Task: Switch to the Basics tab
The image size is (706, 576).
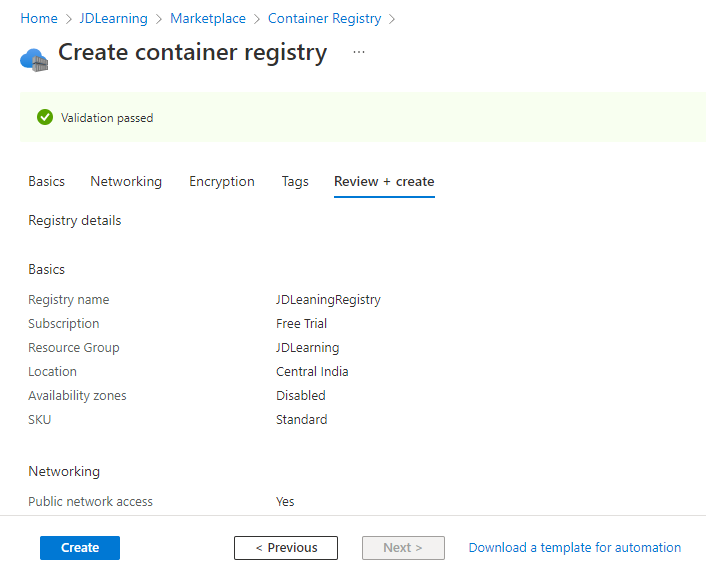Action: (x=46, y=181)
